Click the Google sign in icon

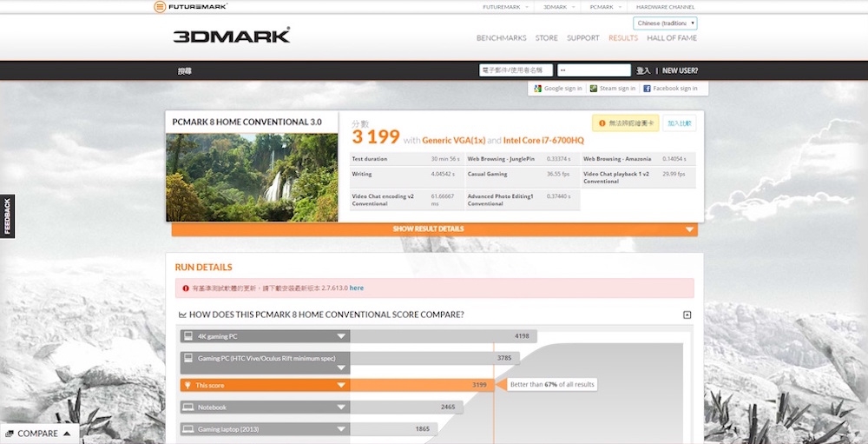coord(537,88)
